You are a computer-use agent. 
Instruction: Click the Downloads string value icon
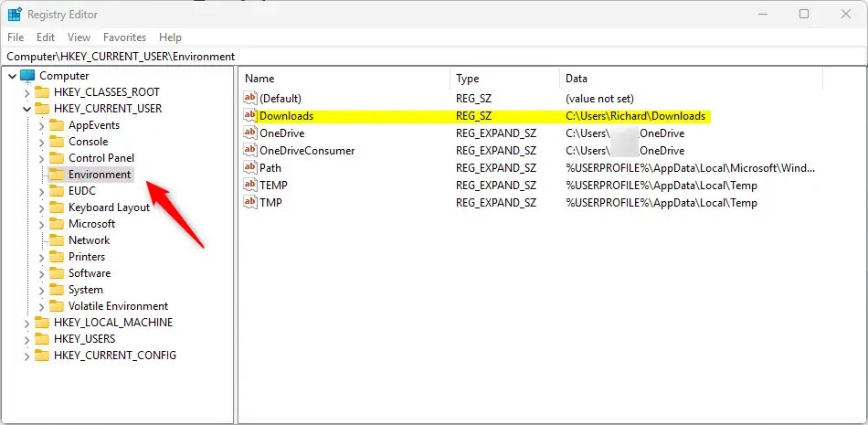tap(250, 116)
